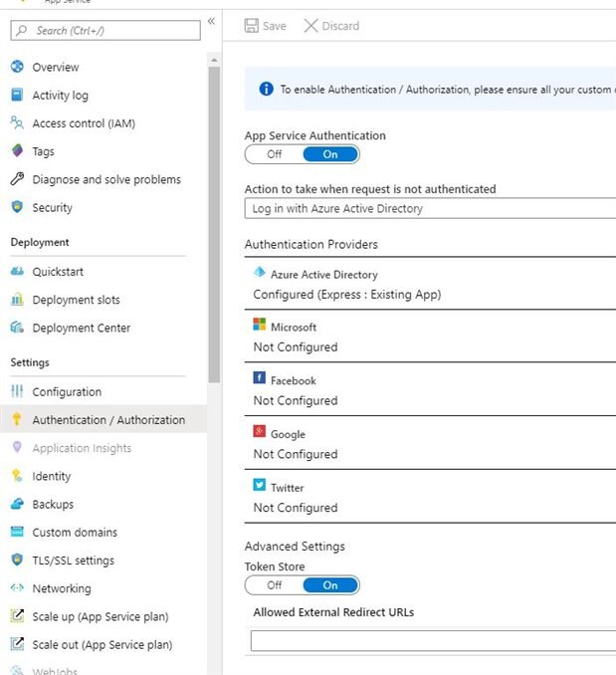Open the Configuration settings menu item
Viewport: 616px width, 675px height.
click(x=67, y=392)
